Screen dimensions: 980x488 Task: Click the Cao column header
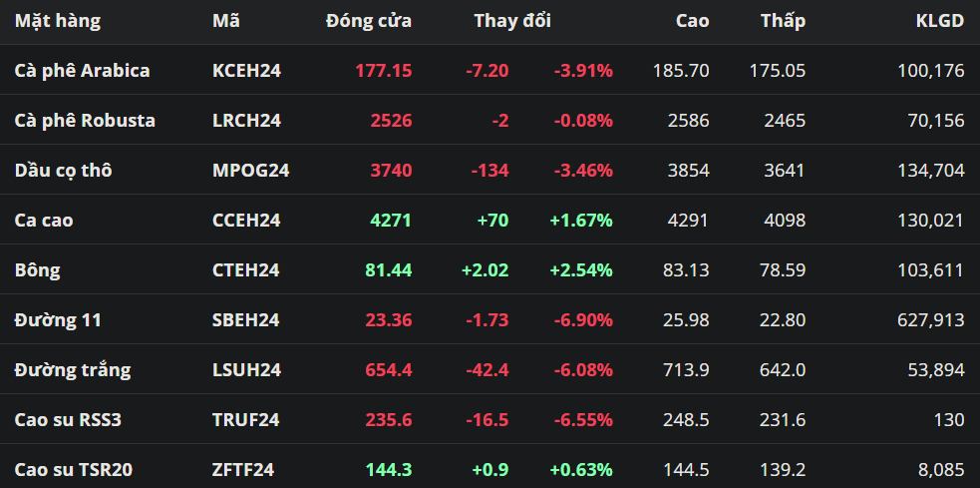click(x=692, y=20)
